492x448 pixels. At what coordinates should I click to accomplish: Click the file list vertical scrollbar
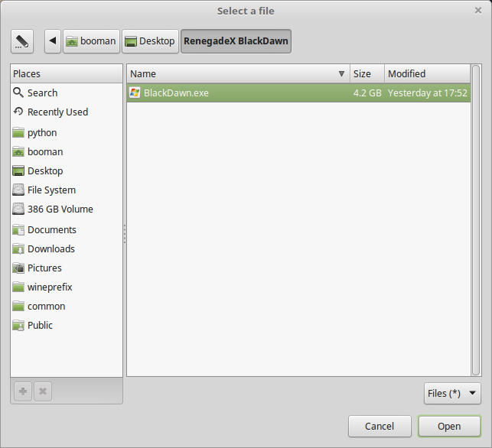click(x=476, y=220)
